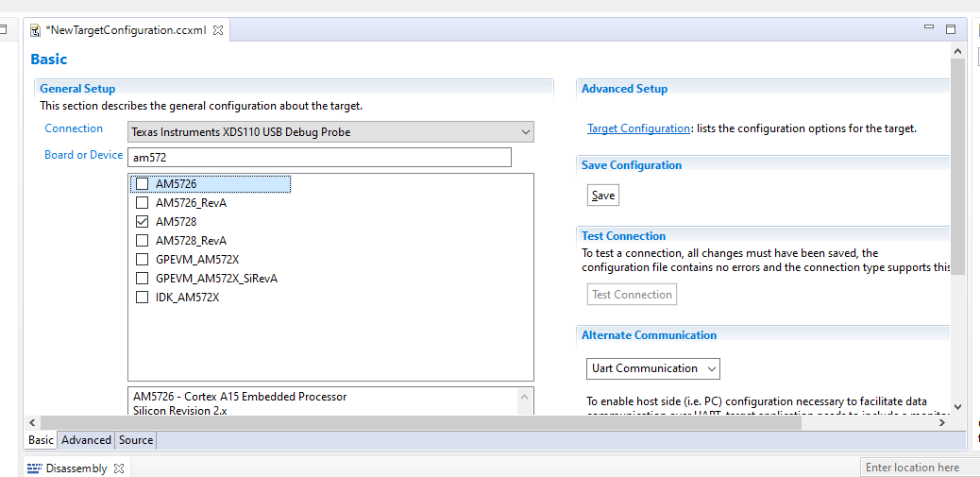Click the Advanced Setup section header
The image size is (980, 477).
point(624,89)
